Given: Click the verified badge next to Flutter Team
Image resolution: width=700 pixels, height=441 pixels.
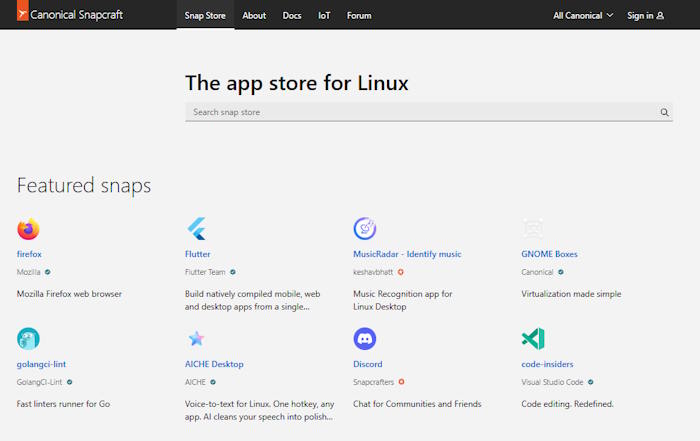Looking at the screenshot, I should point(233,272).
